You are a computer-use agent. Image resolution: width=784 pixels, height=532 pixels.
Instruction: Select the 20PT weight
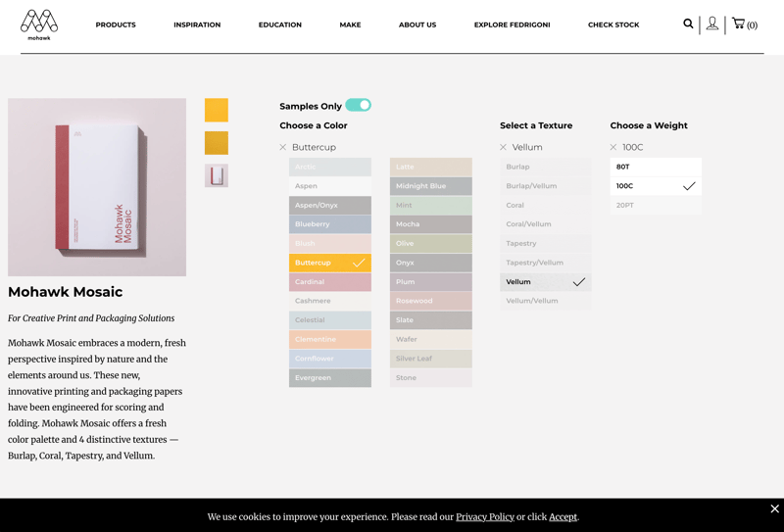tap(656, 206)
